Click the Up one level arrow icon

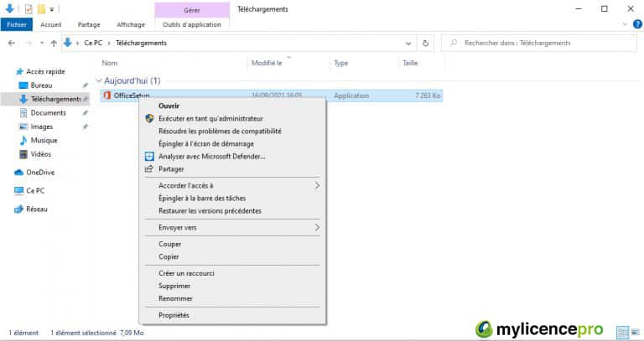54,43
